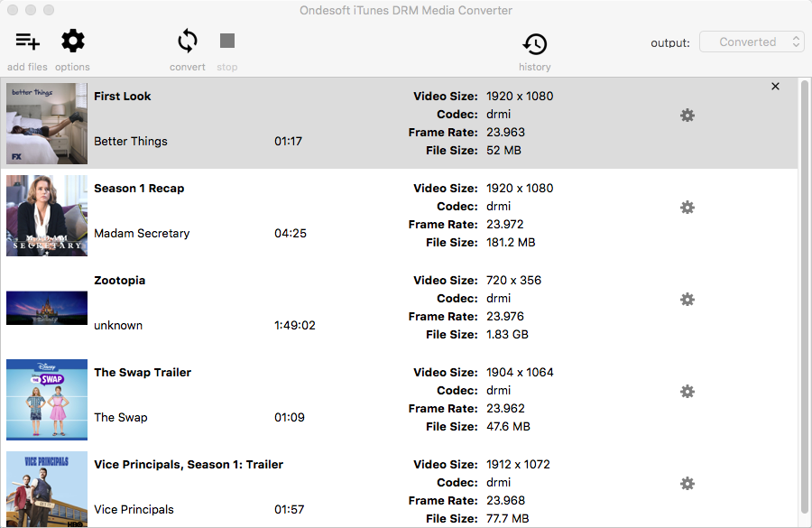Click the frame rate '23.972'
Viewport: 812px width, 528px height.
[504, 225]
